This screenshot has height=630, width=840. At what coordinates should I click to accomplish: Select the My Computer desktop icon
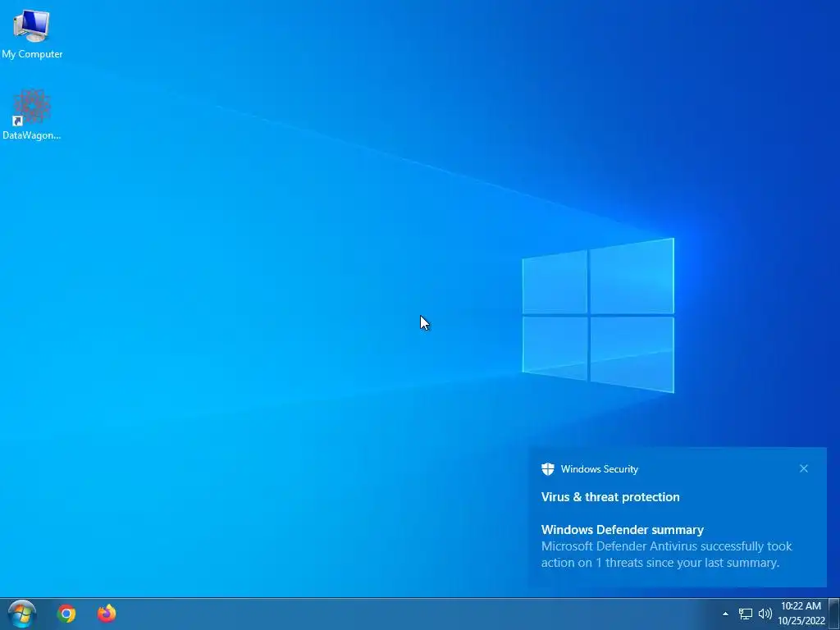coord(32,33)
